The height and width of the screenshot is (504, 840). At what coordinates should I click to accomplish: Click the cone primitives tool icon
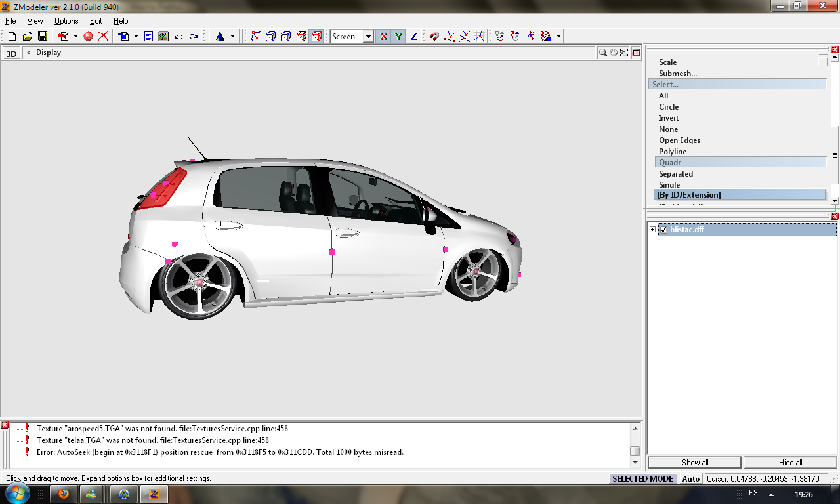[220, 37]
